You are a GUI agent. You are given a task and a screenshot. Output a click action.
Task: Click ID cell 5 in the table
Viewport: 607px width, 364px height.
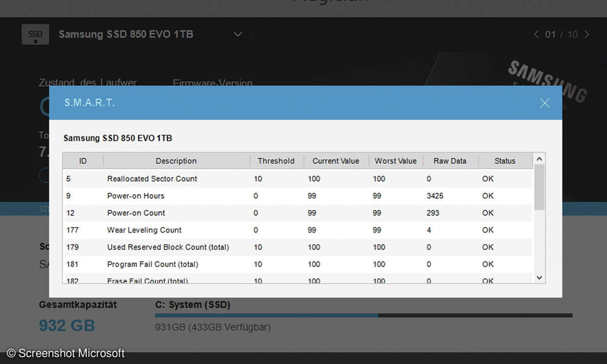(68, 178)
